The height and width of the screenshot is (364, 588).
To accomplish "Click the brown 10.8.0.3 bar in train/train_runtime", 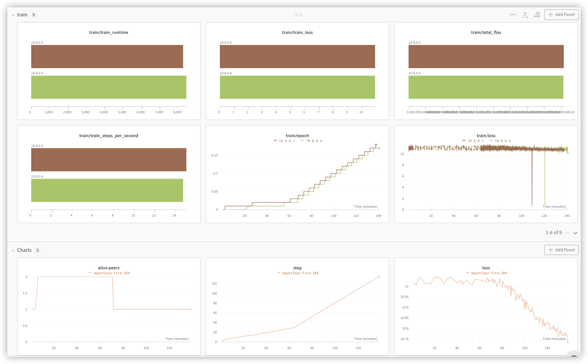I will 107,57.
